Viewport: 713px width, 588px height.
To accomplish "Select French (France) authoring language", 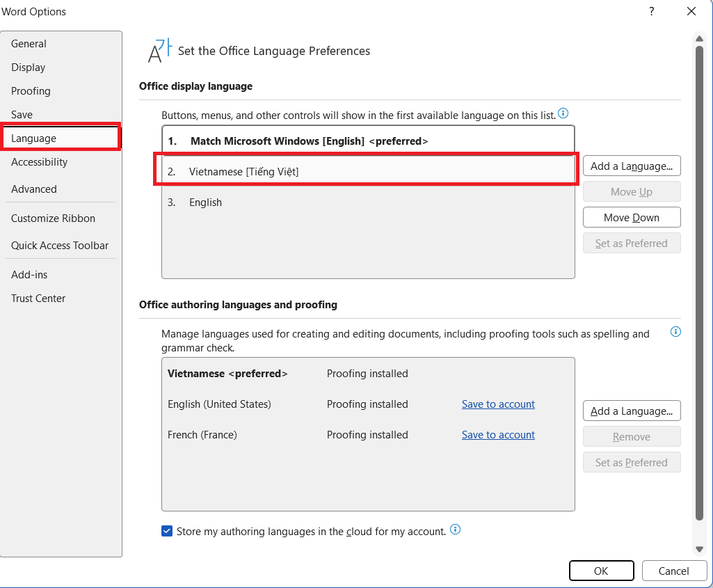I will 368,434.
